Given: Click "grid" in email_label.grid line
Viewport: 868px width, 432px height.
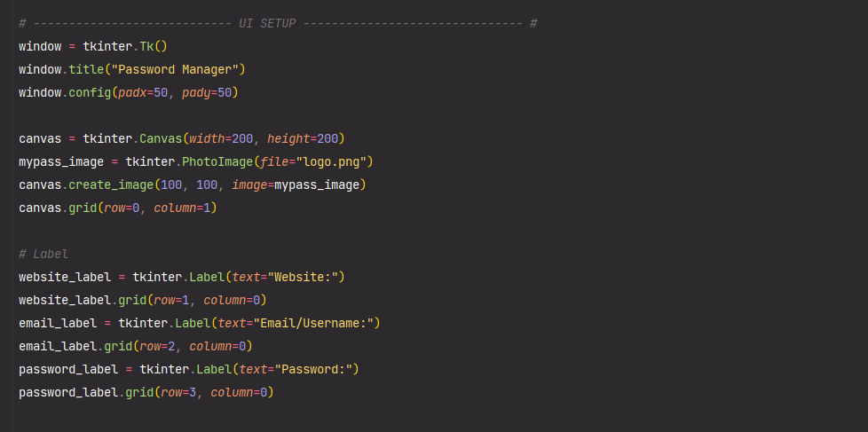Looking at the screenshot, I should coord(118,346).
